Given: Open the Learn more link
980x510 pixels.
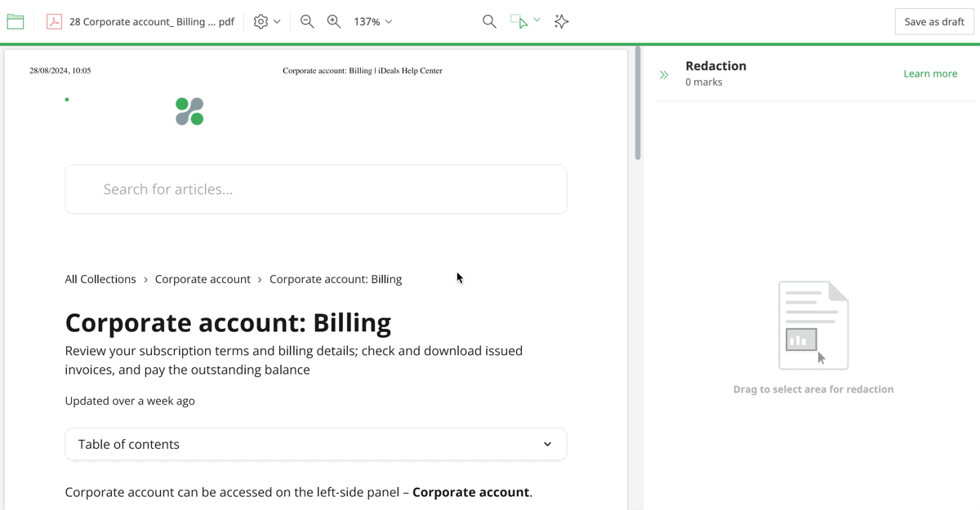Looking at the screenshot, I should click(930, 73).
